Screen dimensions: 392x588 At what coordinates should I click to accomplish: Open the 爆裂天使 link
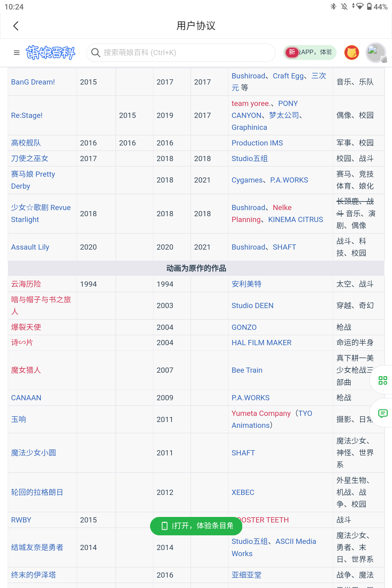coord(26,327)
